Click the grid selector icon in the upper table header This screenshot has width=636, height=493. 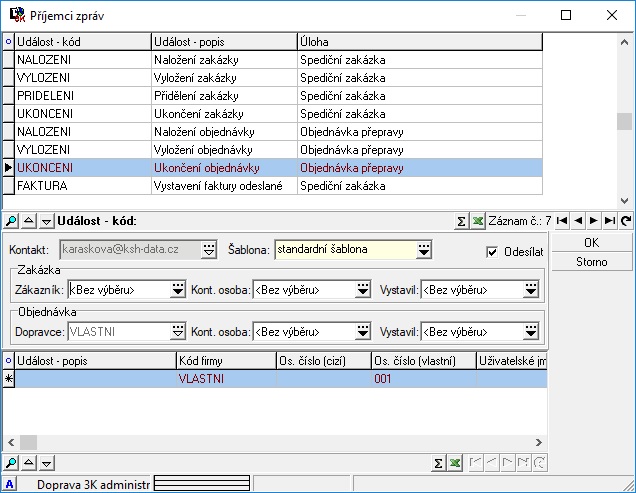pos(8,41)
